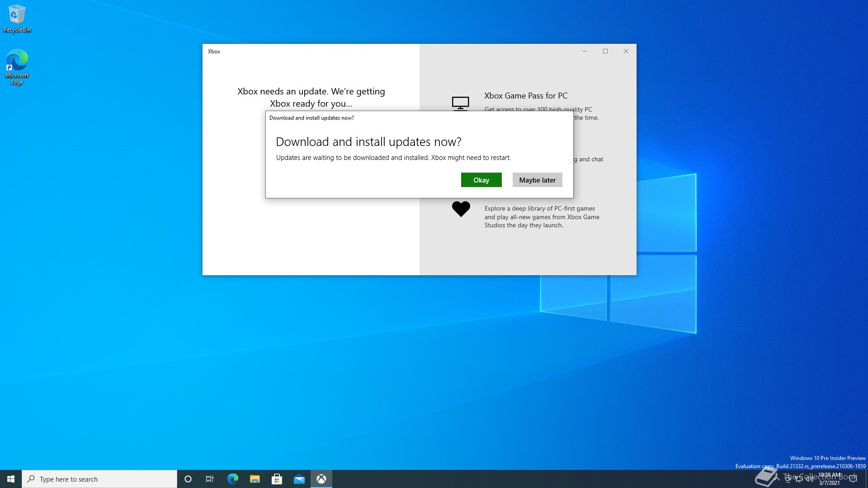Click the 'Explore a deep library' description text

tap(542, 217)
